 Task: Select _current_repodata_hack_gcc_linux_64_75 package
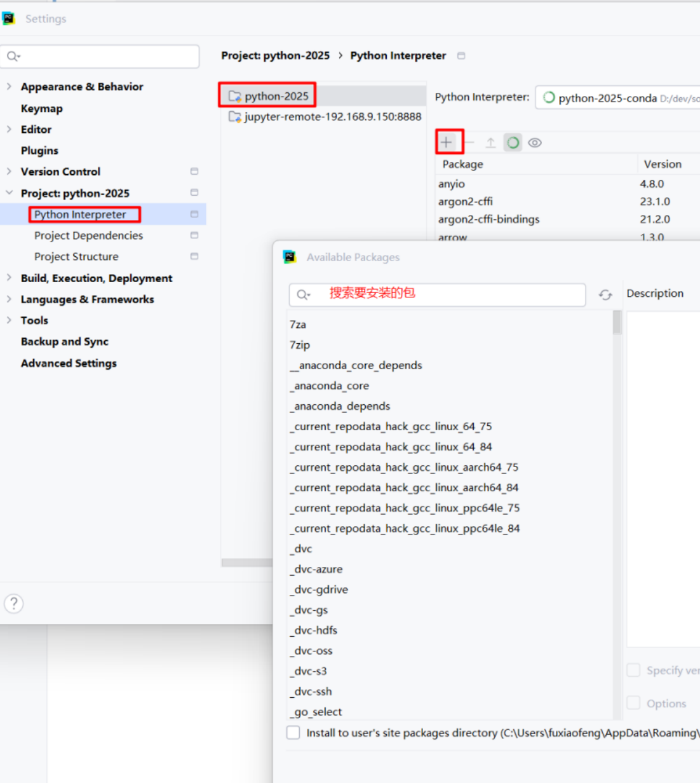pyautogui.click(x=450, y=426)
